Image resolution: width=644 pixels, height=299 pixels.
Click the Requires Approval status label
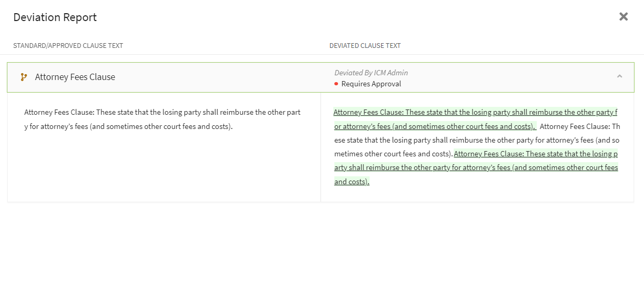[371, 84]
